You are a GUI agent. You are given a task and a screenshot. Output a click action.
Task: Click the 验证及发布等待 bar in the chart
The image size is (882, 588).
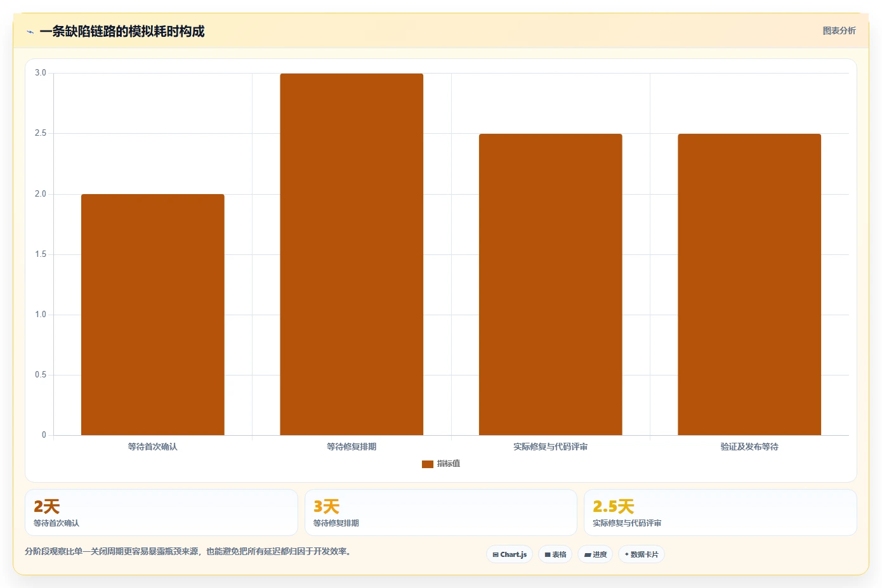[x=749, y=284]
